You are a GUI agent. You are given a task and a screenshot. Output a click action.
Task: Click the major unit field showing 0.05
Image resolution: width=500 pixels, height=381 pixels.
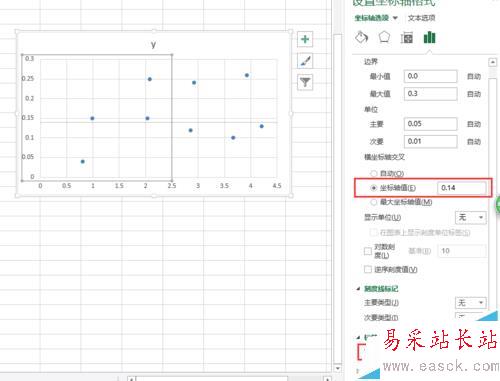tap(430, 124)
